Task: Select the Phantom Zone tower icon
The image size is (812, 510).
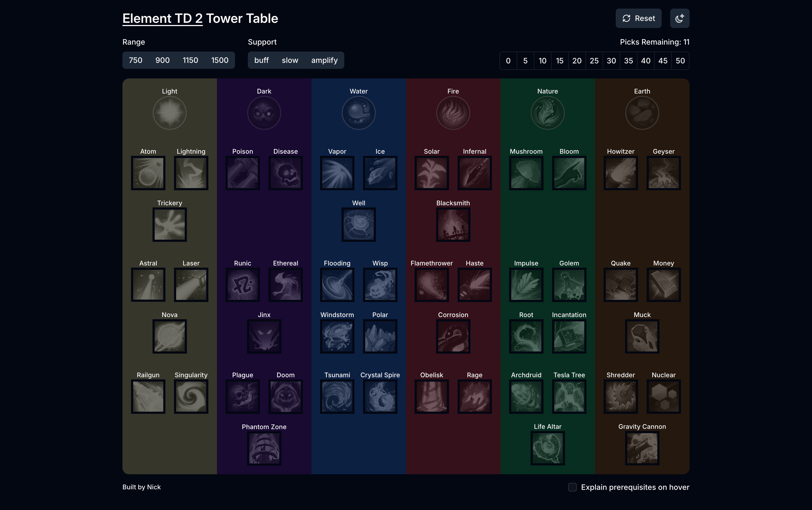Action: 264,448
